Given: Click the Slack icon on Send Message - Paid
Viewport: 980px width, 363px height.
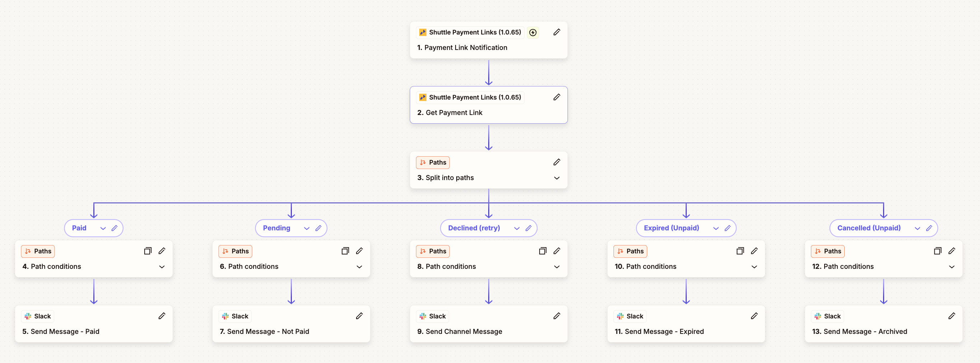Looking at the screenshot, I should (x=27, y=316).
